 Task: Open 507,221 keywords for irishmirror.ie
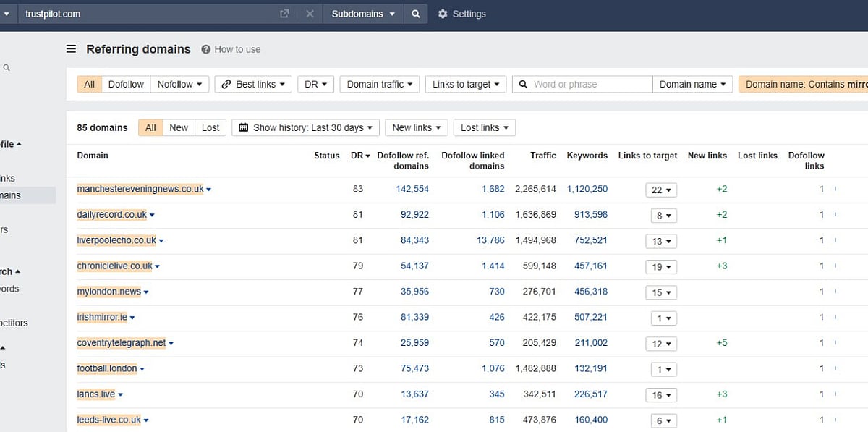tap(590, 317)
